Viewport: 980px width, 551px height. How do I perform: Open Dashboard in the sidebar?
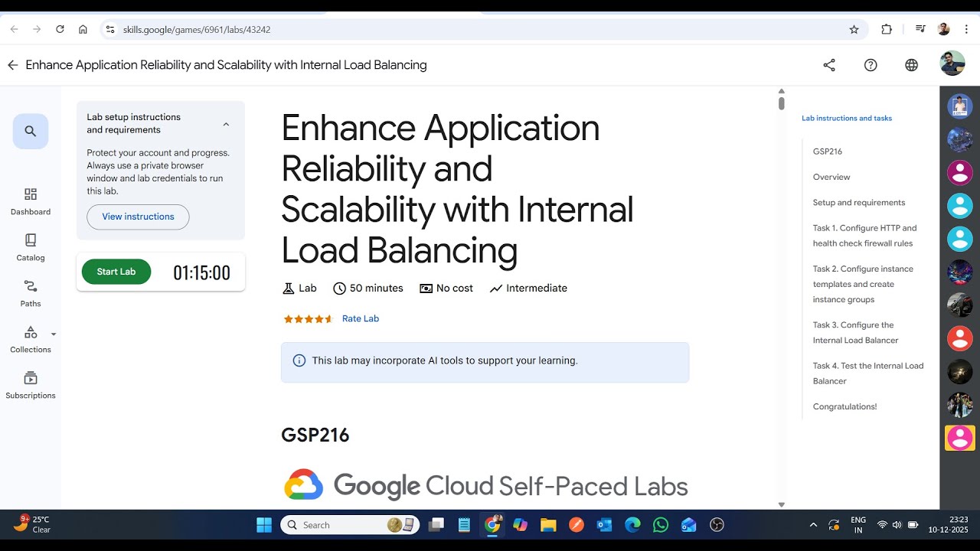coord(31,202)
